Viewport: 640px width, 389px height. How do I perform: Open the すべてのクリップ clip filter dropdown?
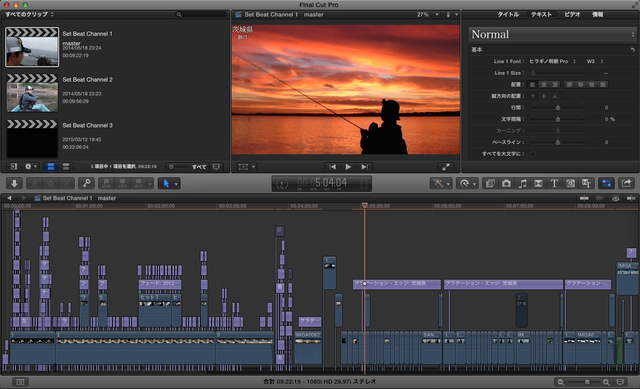29,15
